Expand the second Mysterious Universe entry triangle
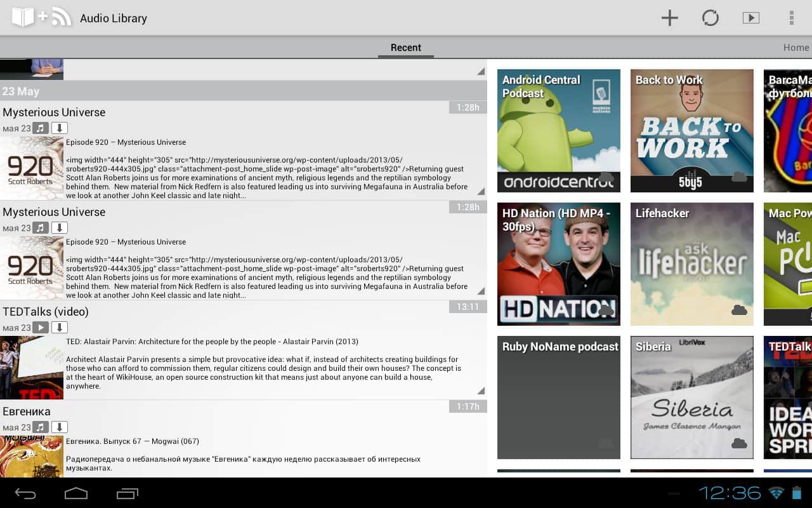The width and height of the screenshot is (812, 508). pos(480,291)
